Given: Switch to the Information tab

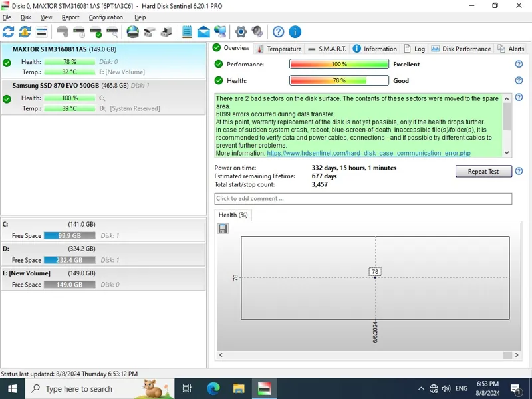Looking at the screenshot, I should [375, 49].
